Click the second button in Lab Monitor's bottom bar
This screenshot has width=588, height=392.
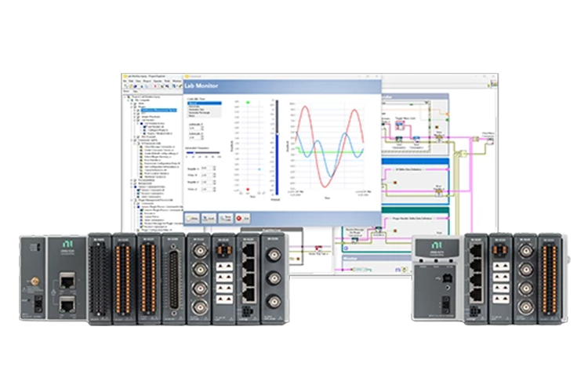point(209,217)
